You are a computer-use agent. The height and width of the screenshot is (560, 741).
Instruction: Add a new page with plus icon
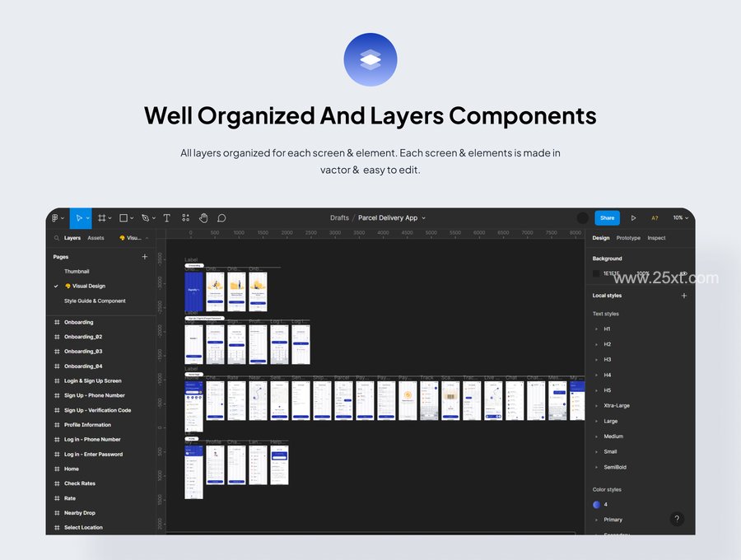tap(145, 257)
